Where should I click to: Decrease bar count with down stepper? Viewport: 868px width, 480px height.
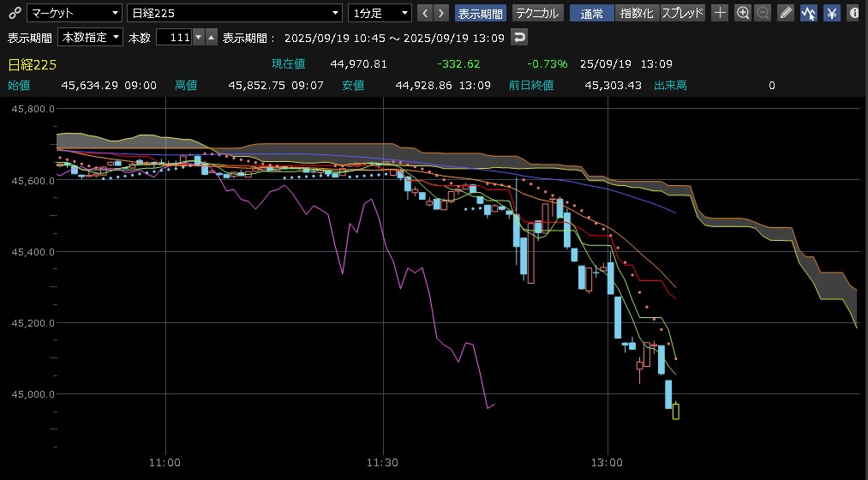coord(199,38)
